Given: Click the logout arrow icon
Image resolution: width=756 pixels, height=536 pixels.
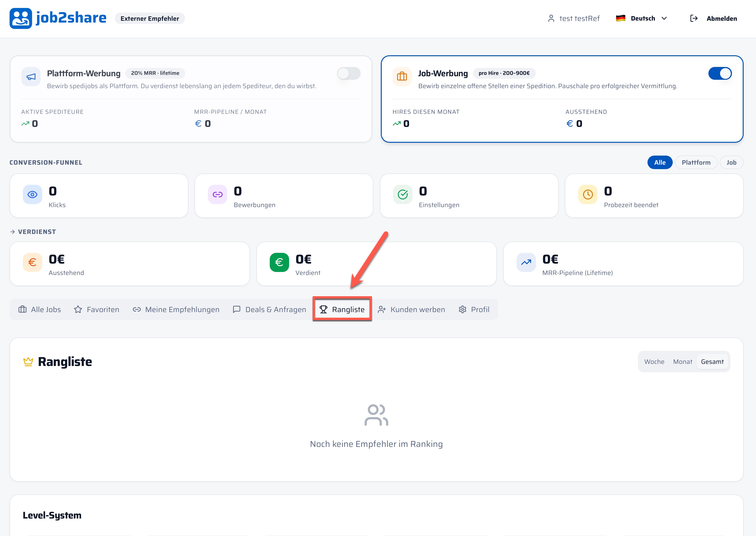Looking at the screenshot, I should [694, 18].
